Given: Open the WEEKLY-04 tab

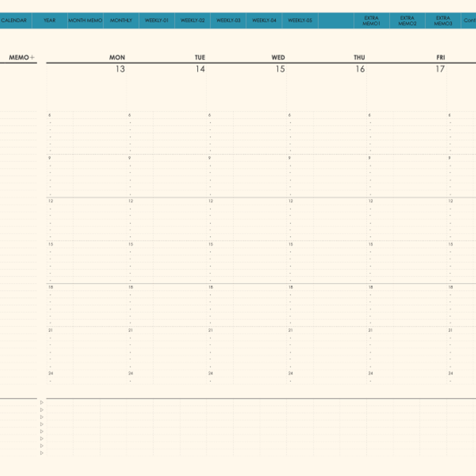Looking at the screenshot, I should pyautogui.click(x=264, y=20).
